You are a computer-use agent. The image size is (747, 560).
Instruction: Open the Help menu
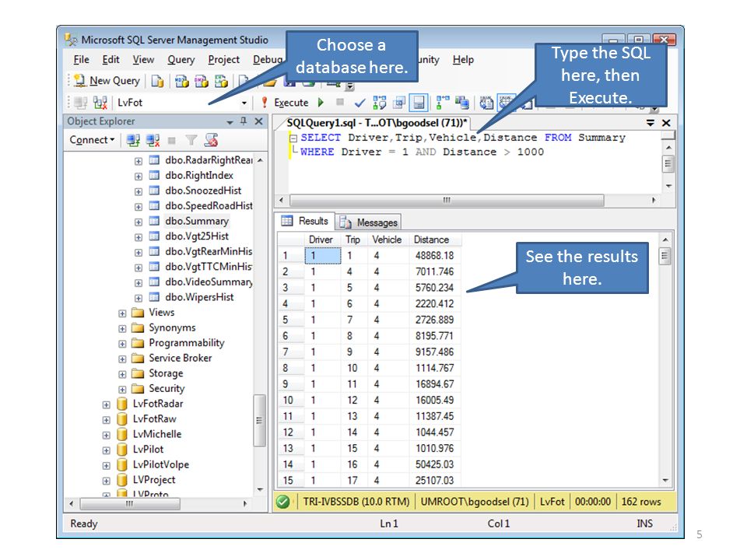pos(463,60)
